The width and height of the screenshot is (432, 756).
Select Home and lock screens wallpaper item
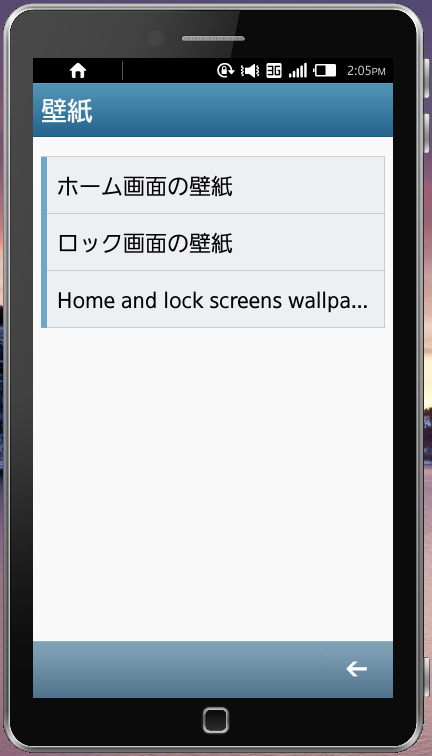[x=213, y=299]
